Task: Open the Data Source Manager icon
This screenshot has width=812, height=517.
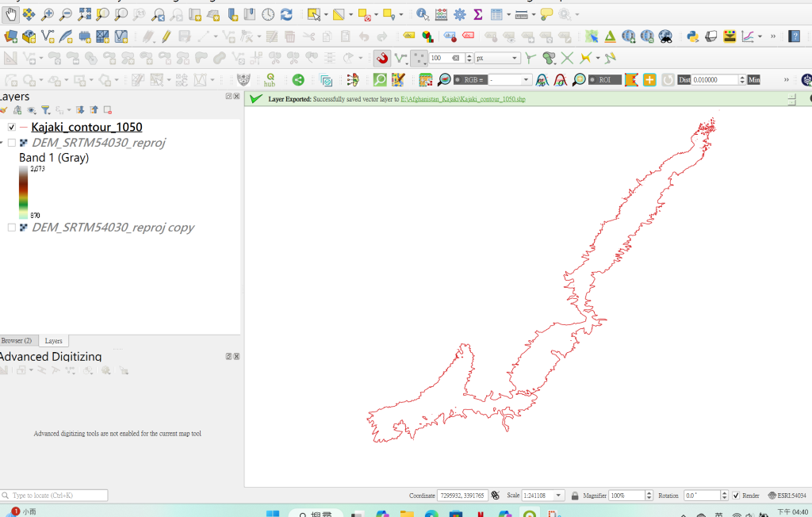Action: [10, 36]
